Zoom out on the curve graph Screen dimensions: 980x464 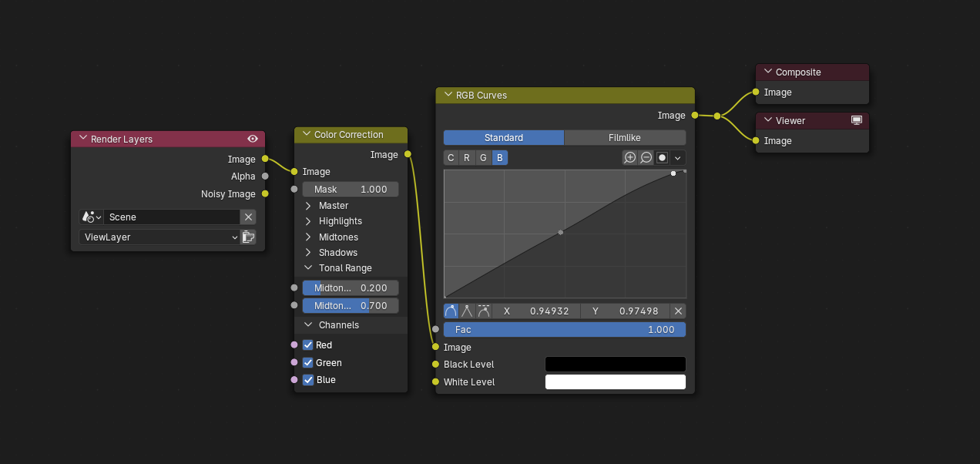point(646,158)
